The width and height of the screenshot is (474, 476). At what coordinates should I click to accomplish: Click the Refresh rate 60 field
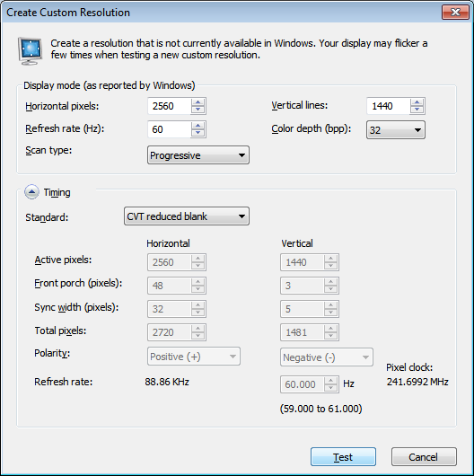pos(170,129)
